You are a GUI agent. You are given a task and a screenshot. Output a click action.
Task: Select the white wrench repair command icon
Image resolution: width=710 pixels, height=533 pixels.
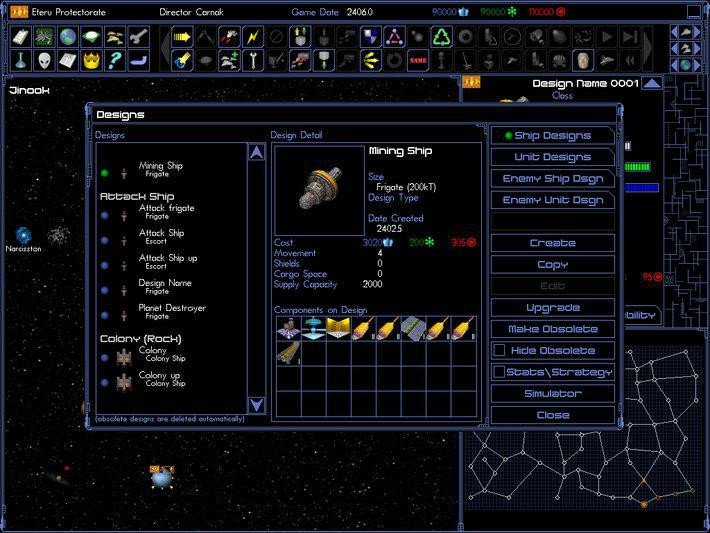click(253, 60)
